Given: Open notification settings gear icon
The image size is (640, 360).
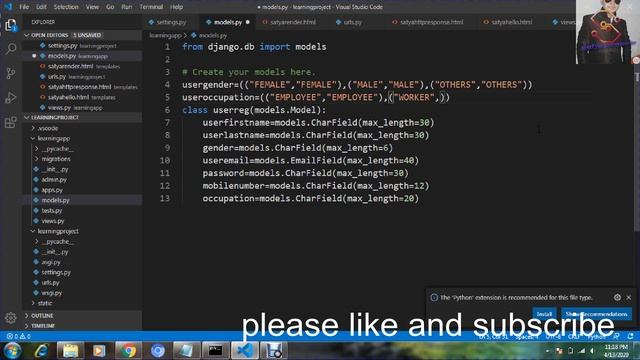Looking at the screenshot, I should [617, 298].
